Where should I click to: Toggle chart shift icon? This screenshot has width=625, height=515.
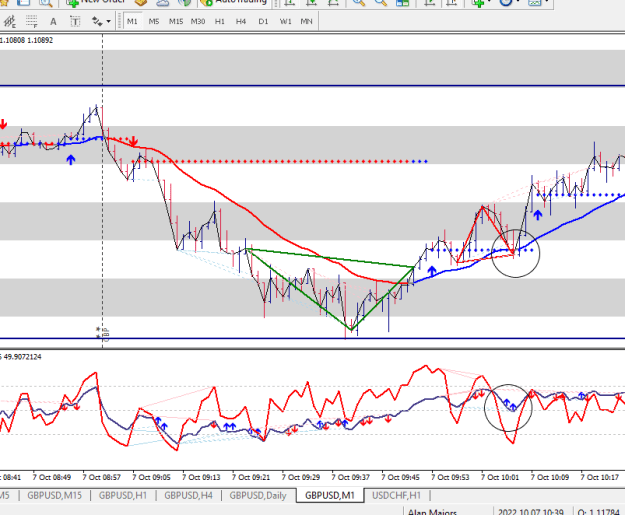pyautogui.click(x=452, y=3)
